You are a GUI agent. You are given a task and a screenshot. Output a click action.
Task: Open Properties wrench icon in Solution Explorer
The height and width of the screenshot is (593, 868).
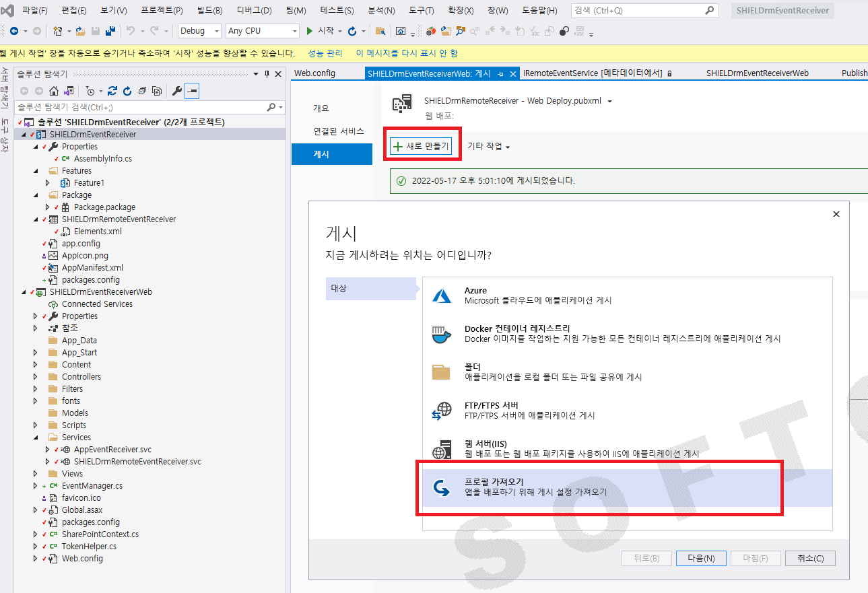click(177, 91)
